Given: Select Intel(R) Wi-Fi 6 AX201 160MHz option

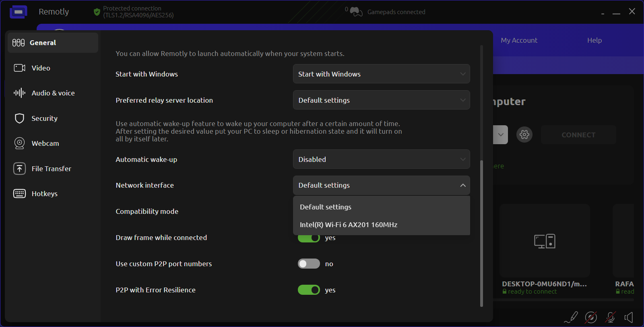Looking at the screenshot, I should coord(381,225).
